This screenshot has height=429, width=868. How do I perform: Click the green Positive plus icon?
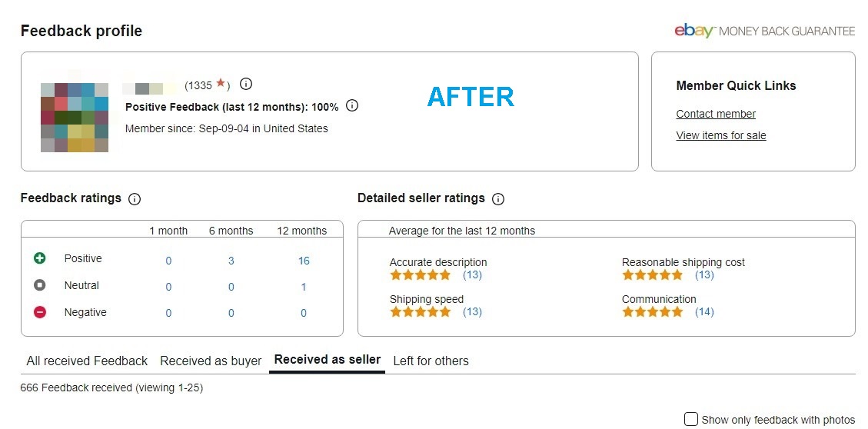tap(40, 259)
